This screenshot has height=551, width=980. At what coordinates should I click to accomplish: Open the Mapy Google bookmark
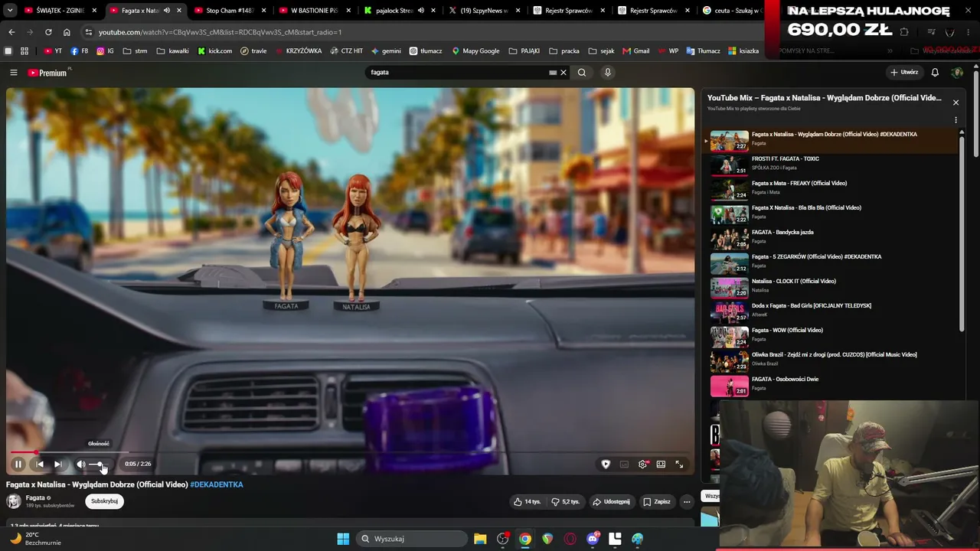(475, 51)
